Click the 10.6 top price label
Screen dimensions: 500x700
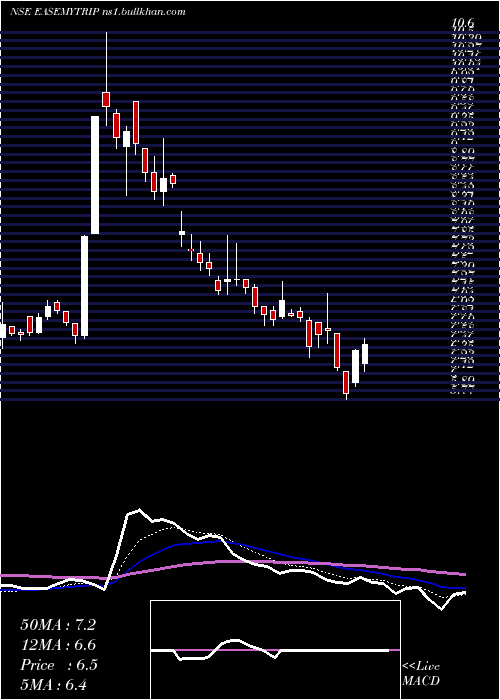463,23
